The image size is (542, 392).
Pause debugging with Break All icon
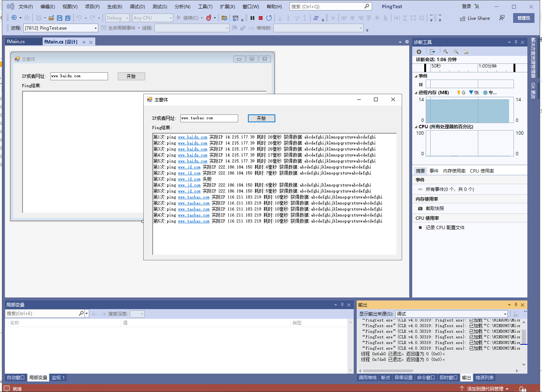pyautogui.click(x=252, y=18)
